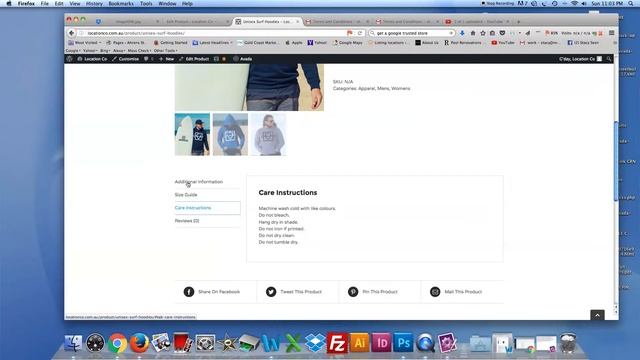This screenshot has height=360, width=640.
Task: Click Location Co site name in admin bar
Action: point(92,59)
